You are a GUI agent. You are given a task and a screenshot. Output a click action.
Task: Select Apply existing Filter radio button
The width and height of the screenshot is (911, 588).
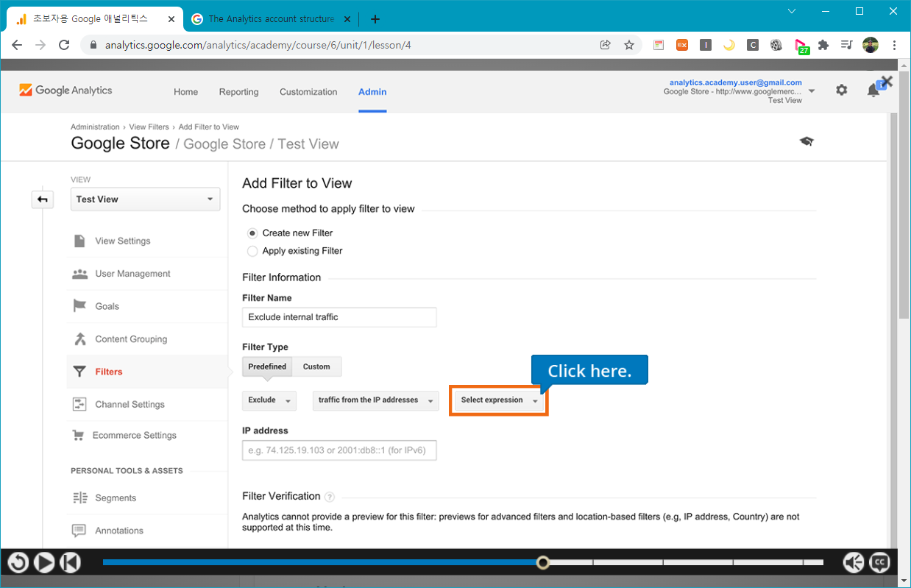[x=252, y=251]
